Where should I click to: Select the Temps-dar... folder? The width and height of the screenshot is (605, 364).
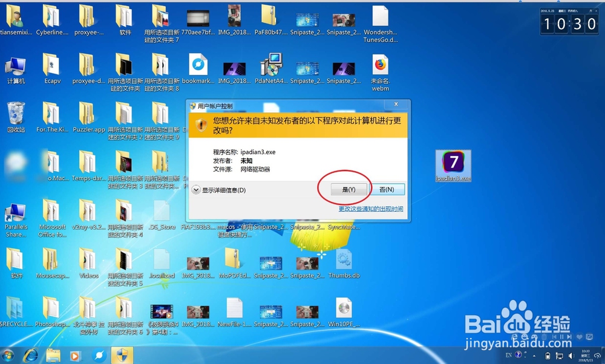[x=89, y=166]
